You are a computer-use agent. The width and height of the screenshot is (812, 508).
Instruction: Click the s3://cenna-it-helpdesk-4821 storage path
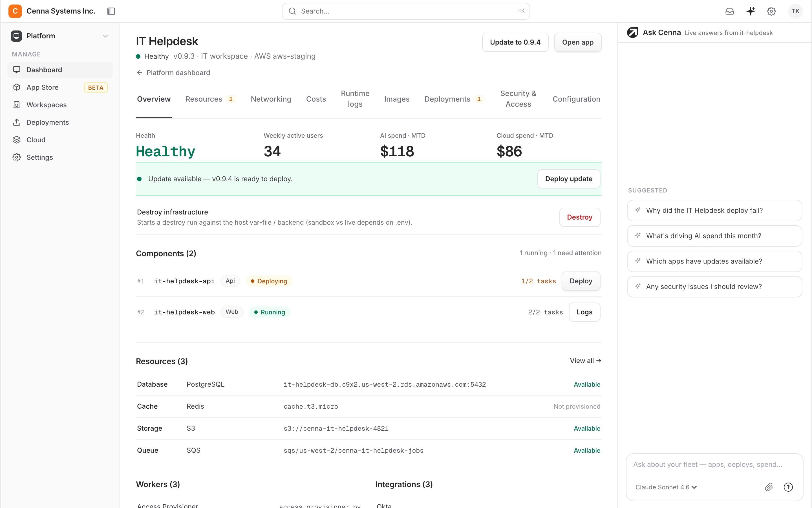click(336, 428)
